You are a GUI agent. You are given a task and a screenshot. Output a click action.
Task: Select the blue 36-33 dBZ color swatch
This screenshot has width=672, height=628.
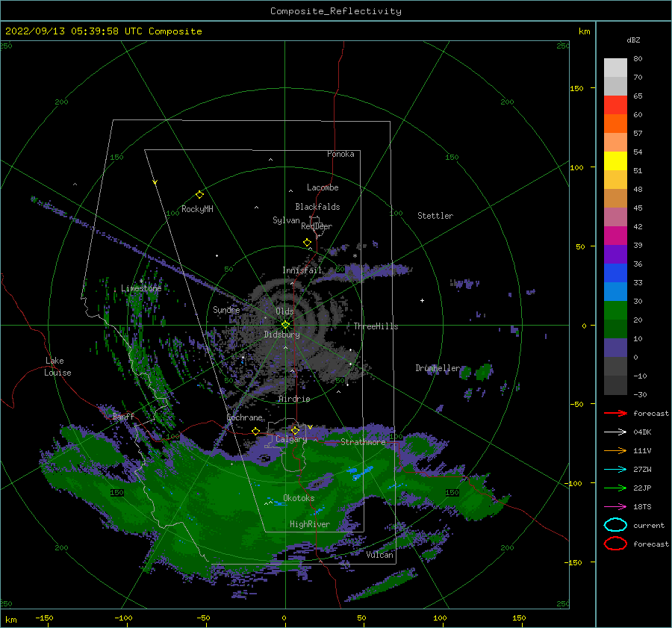point(615,273)
